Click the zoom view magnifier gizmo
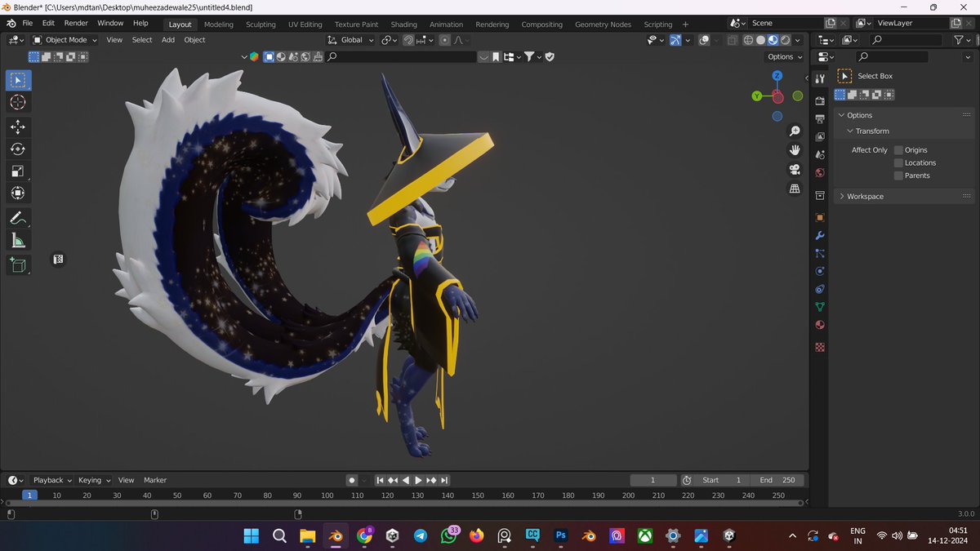 point(794,131)
